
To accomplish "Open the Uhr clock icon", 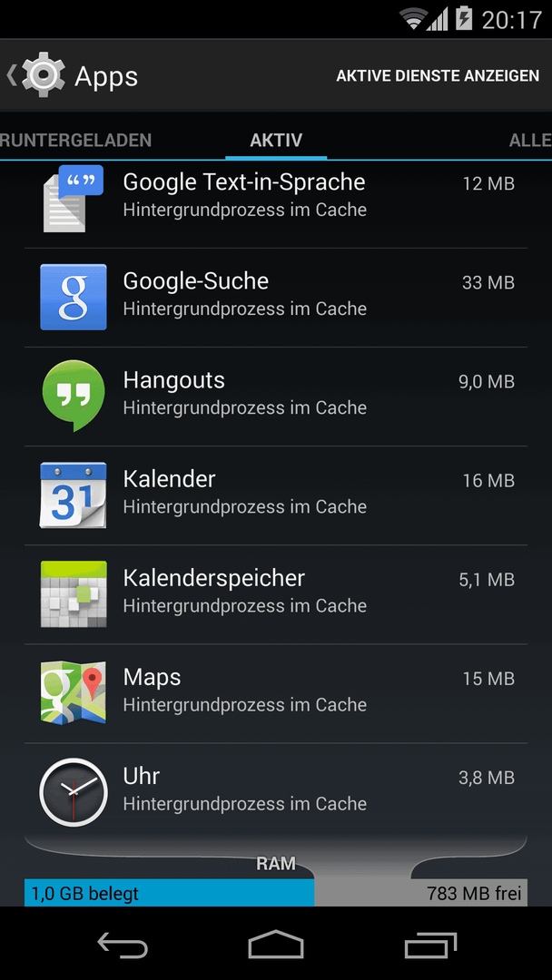I will coord(74,792).
